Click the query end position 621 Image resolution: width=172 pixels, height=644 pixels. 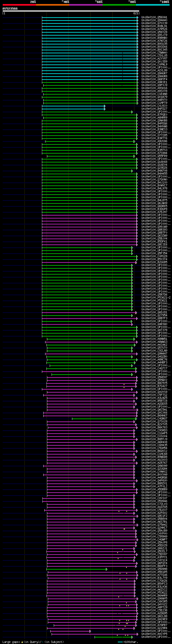pos(136,13)
